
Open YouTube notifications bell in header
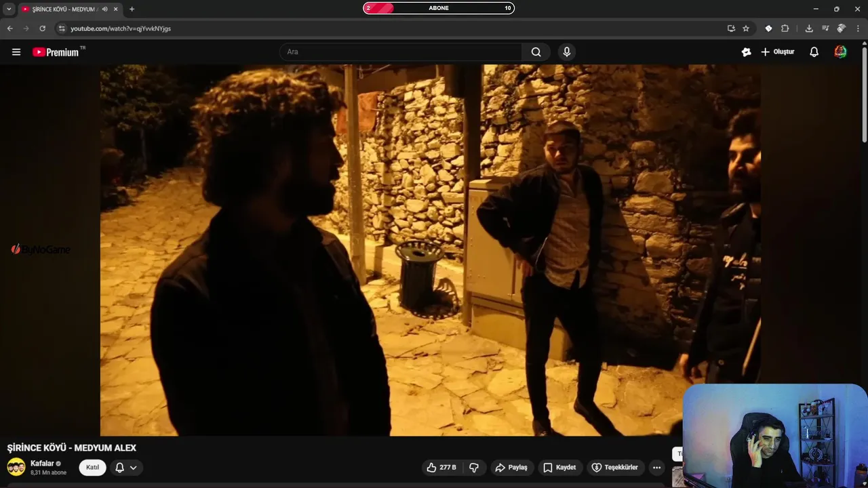[814, 52]
